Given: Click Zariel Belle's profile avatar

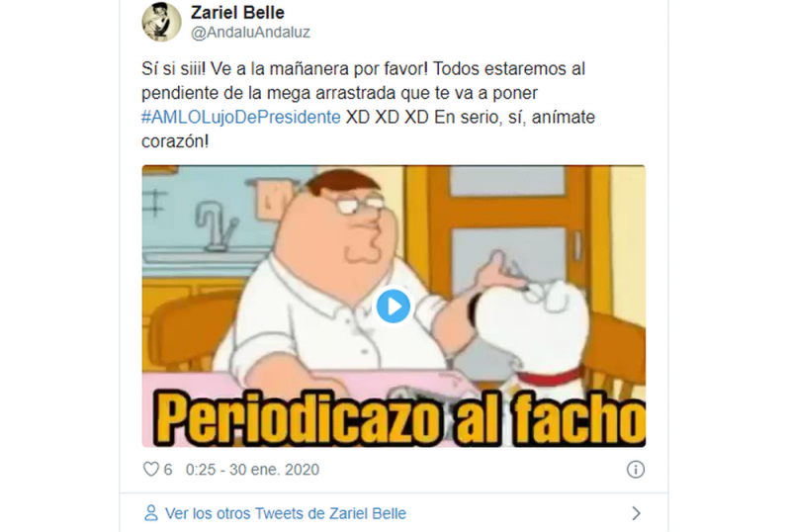Looking at the screenshot, I should (x=161, y=22).
